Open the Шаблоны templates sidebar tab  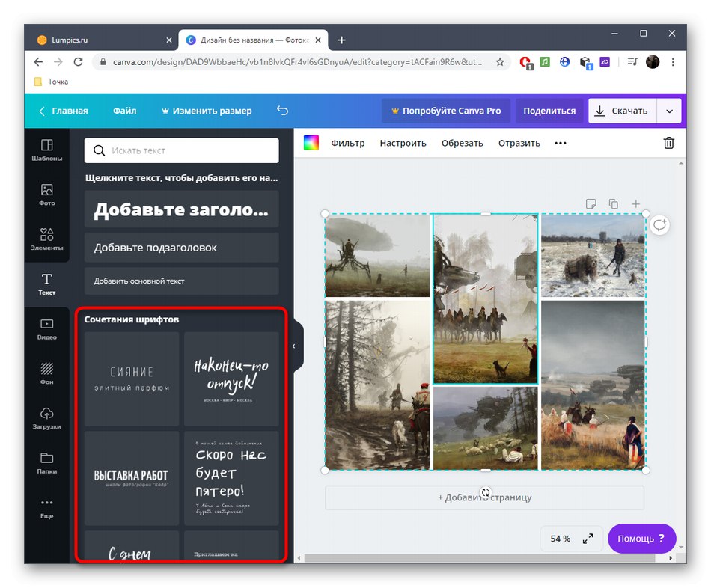point(46,150)
